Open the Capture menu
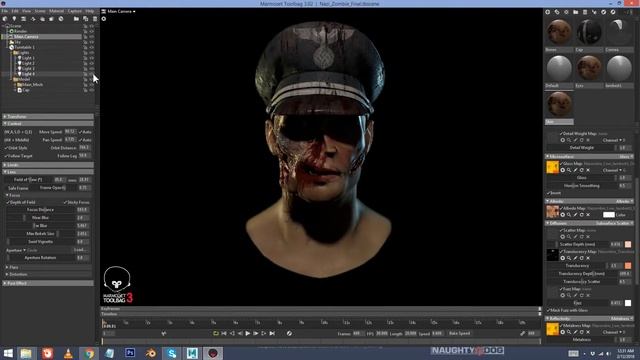The image size is (640, 360). click(x=75, y=11)
